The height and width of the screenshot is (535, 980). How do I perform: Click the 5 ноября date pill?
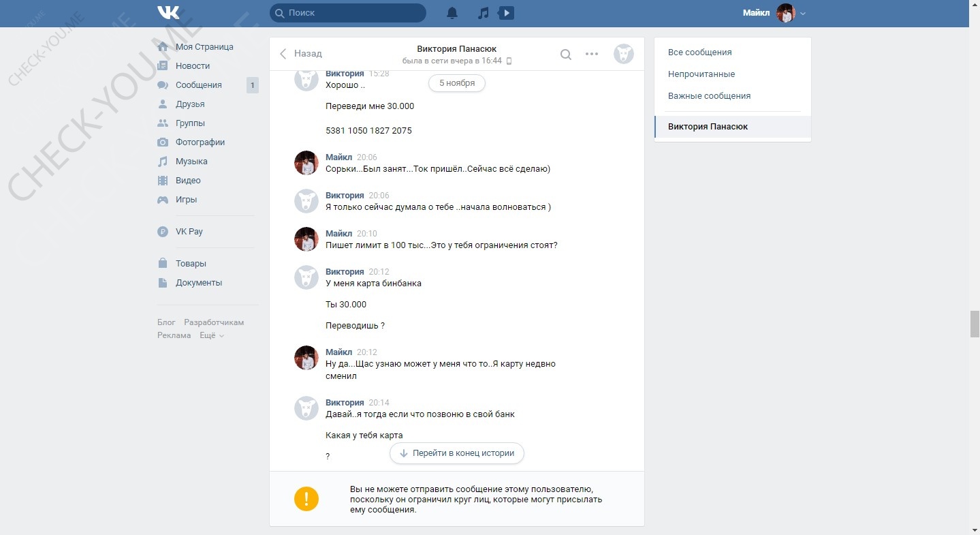point(457,83)
